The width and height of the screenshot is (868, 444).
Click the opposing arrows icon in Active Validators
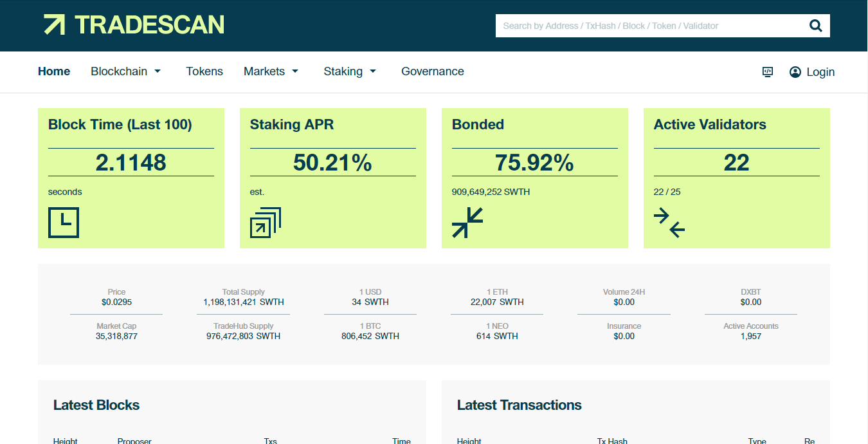click(x=669, y=223)
